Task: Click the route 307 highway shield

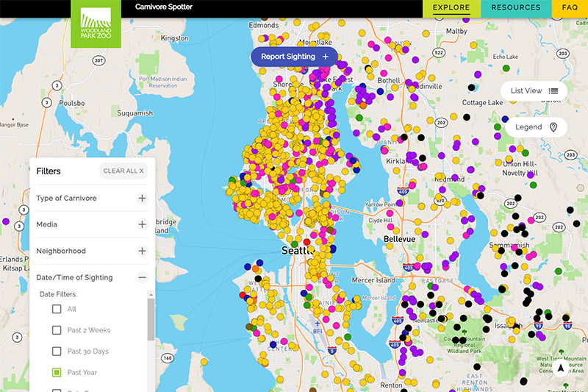Action: pos(98,60)
